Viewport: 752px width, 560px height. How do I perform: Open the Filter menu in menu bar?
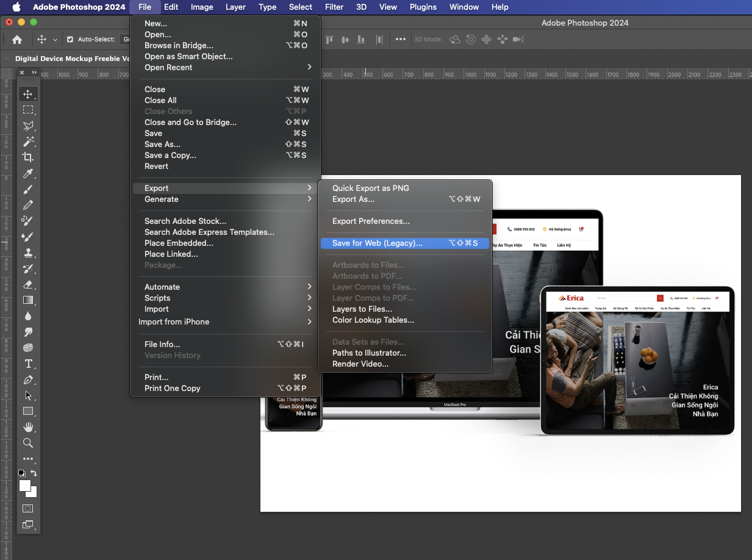[334, 7]
